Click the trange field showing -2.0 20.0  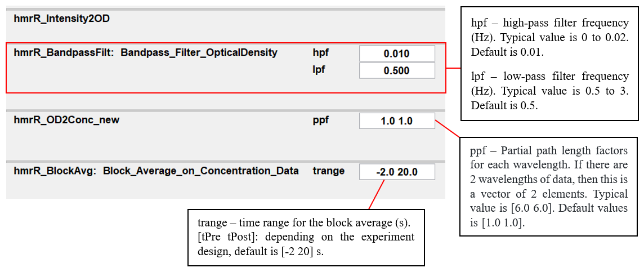[397, 172]
